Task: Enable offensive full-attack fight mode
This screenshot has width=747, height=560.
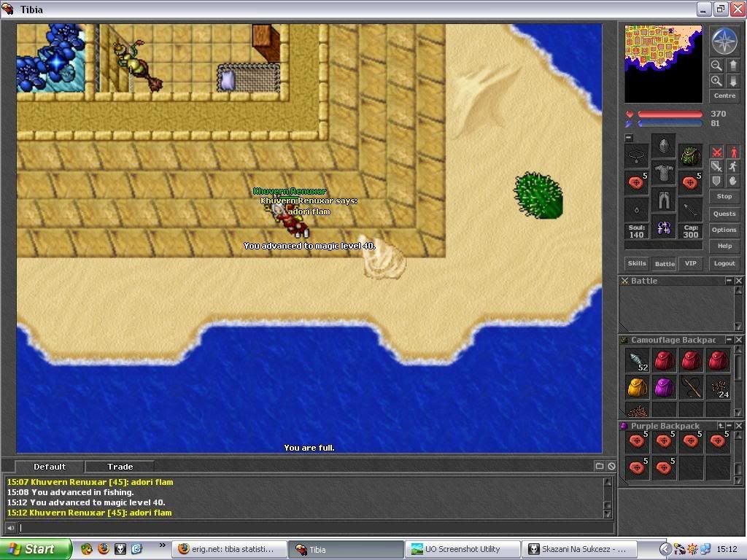Action: [x=716, y=152]
